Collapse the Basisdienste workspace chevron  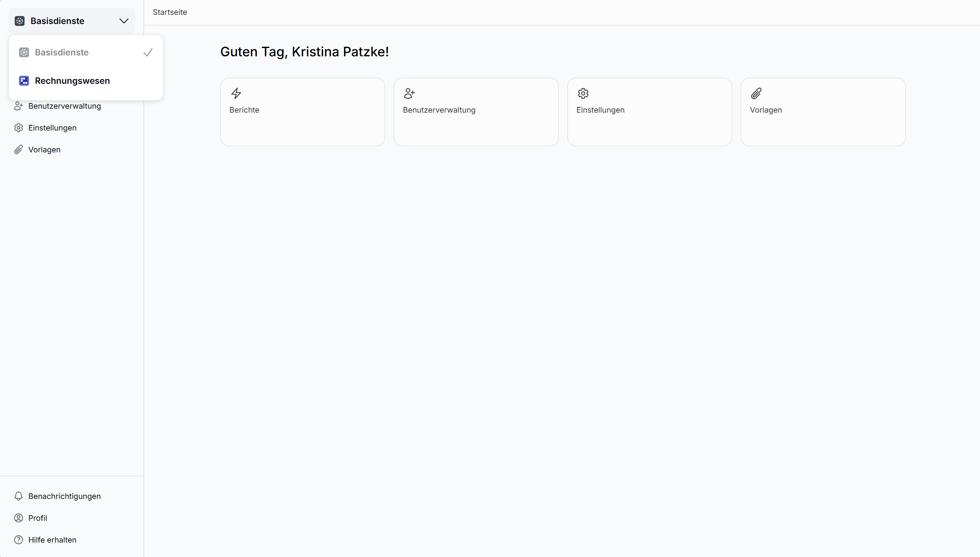pos(124,21)
